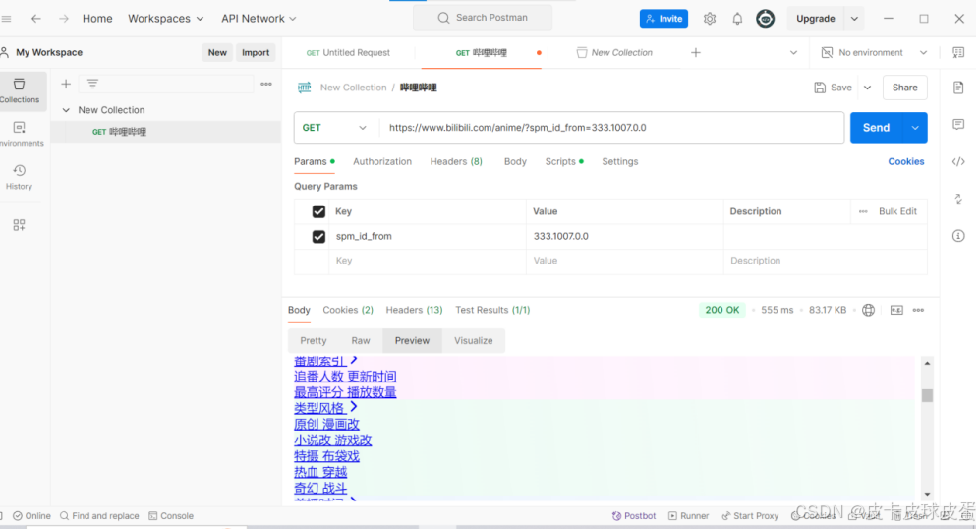
Task: Open the GET method dropdown
Action: tap(334, 128)
